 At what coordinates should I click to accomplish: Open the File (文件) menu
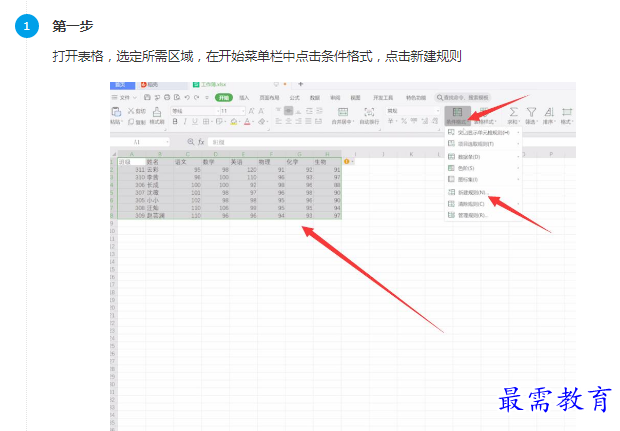tap(124, 97)
